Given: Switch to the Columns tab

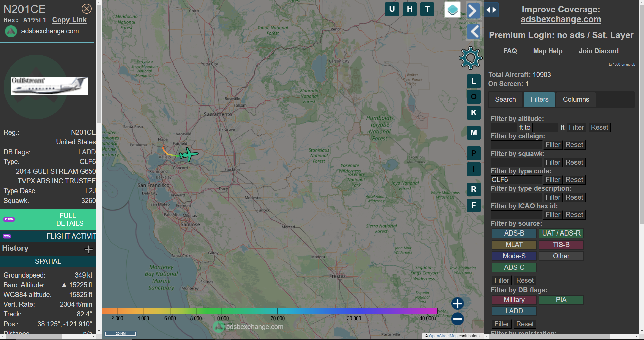Looking at the screenshot, I should tap(576, 99).
